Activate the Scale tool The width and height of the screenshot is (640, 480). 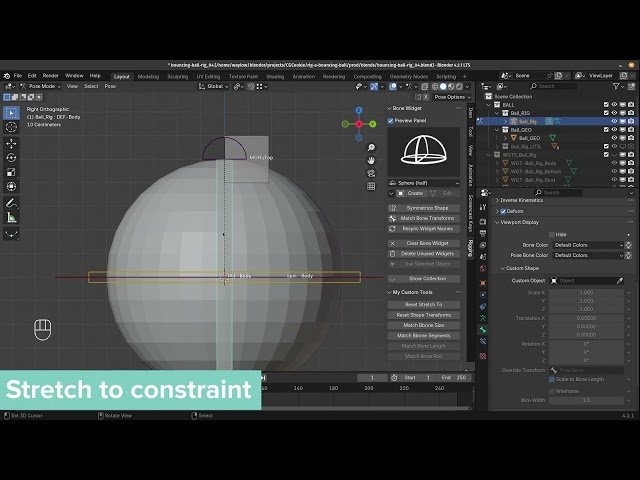(x=11, y=172)
